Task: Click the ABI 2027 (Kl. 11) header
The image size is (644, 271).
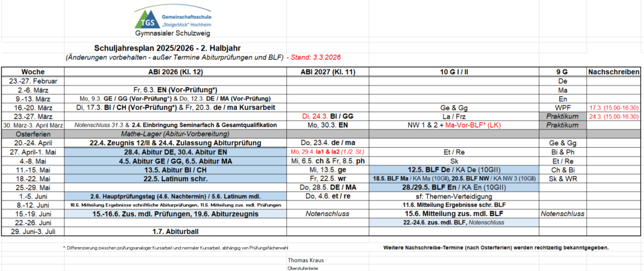Action: (x=326, y=72)
